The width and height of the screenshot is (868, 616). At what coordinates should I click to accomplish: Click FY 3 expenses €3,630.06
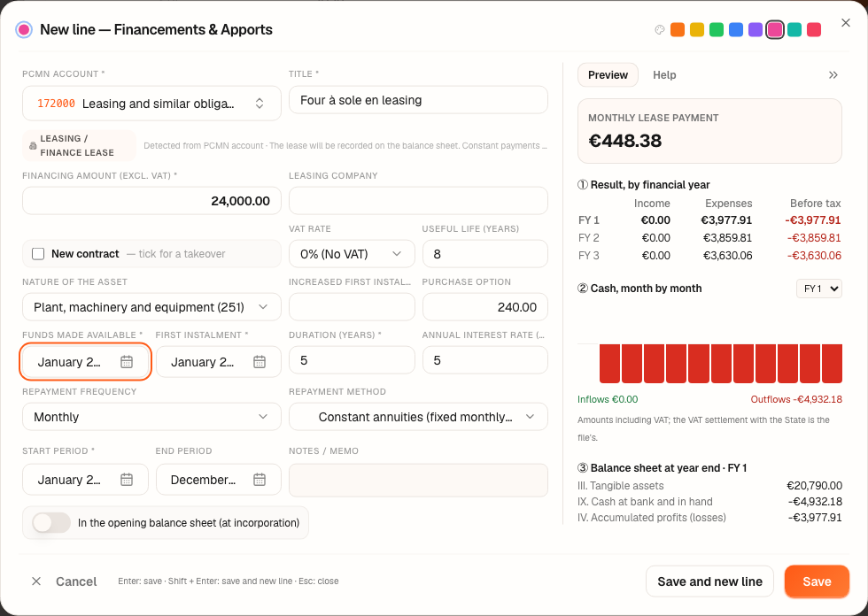pos(727,256)
